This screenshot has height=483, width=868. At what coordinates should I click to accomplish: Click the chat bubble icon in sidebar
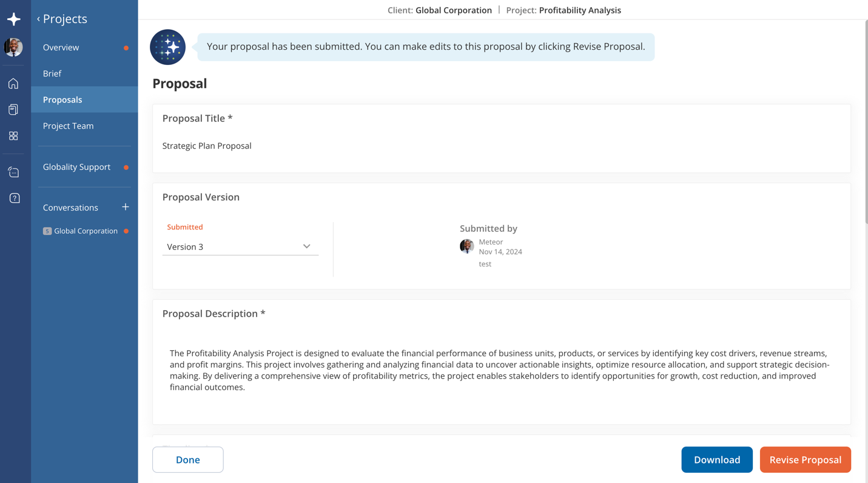coord(13,172)
